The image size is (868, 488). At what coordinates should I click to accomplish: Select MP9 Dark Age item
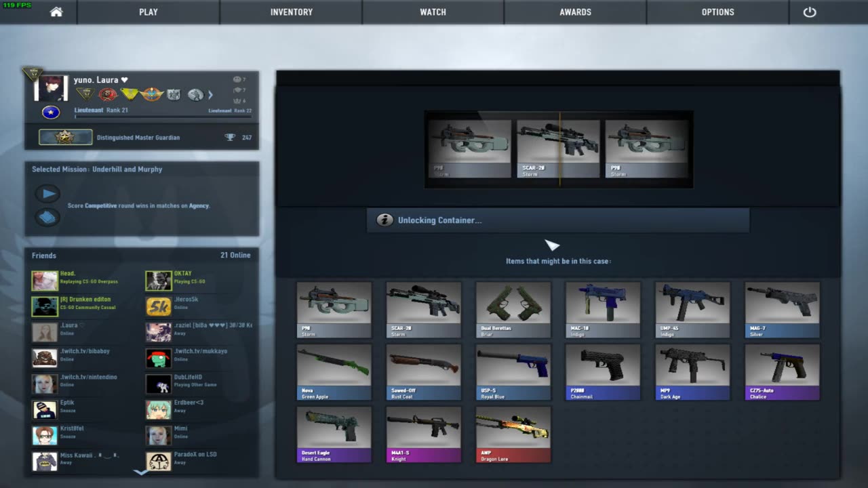coord(692,372)
